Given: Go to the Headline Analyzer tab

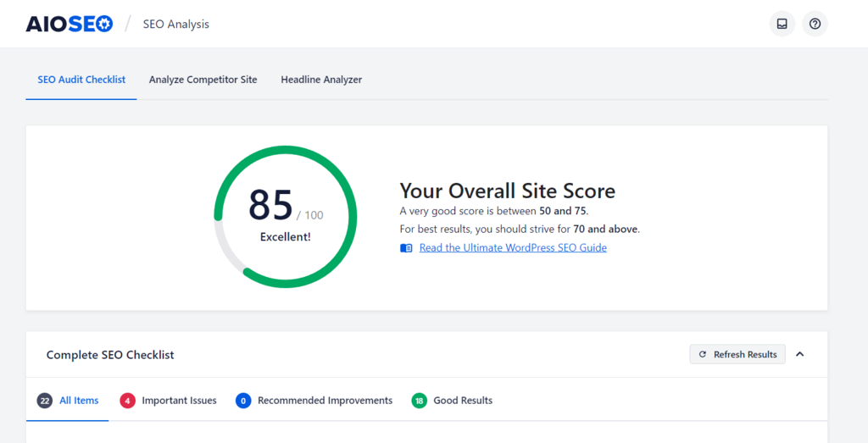Looking at the screenshot, I should click(x=321, y=80).
